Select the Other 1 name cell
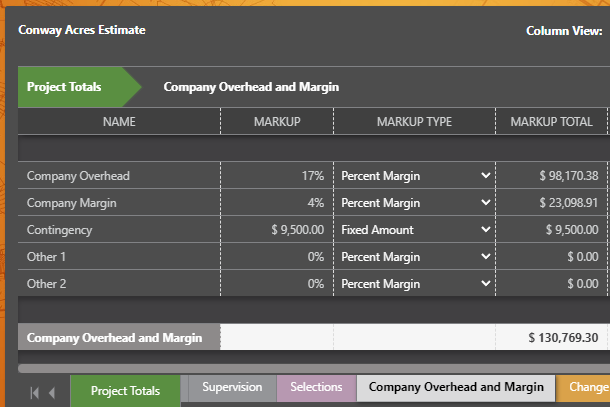 [119, 257]
